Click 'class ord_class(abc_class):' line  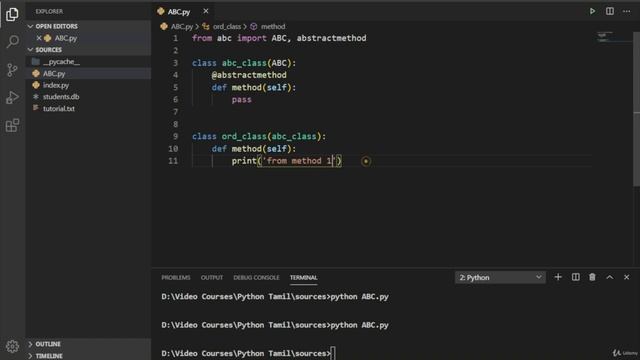pos(259,136)
